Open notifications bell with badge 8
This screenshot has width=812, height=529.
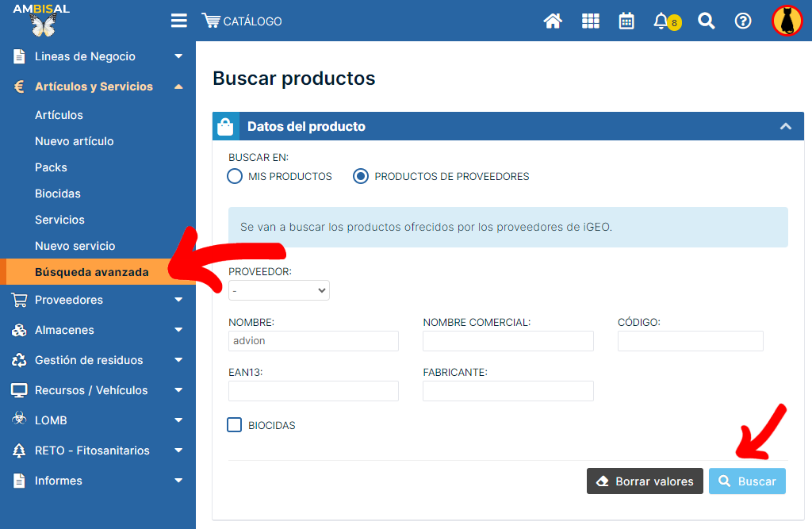(x=662, y=21)
